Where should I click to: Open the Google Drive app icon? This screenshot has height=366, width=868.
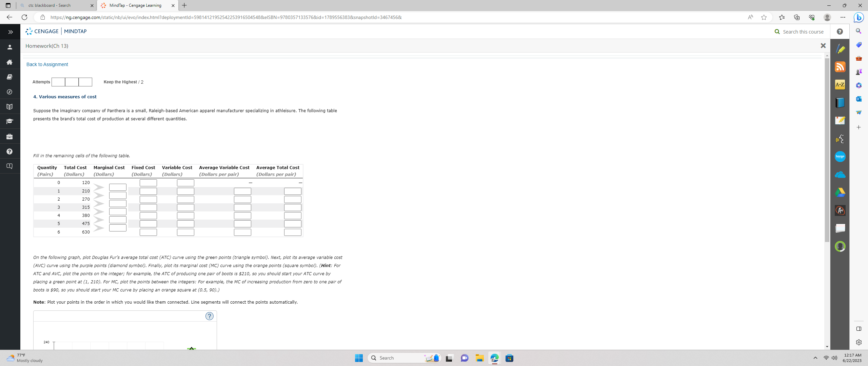click(840, 192)
